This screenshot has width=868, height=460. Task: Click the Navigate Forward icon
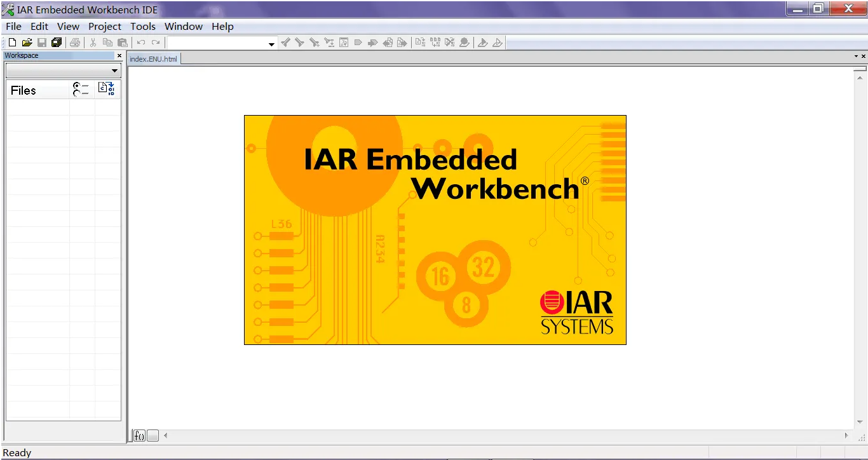402,43
